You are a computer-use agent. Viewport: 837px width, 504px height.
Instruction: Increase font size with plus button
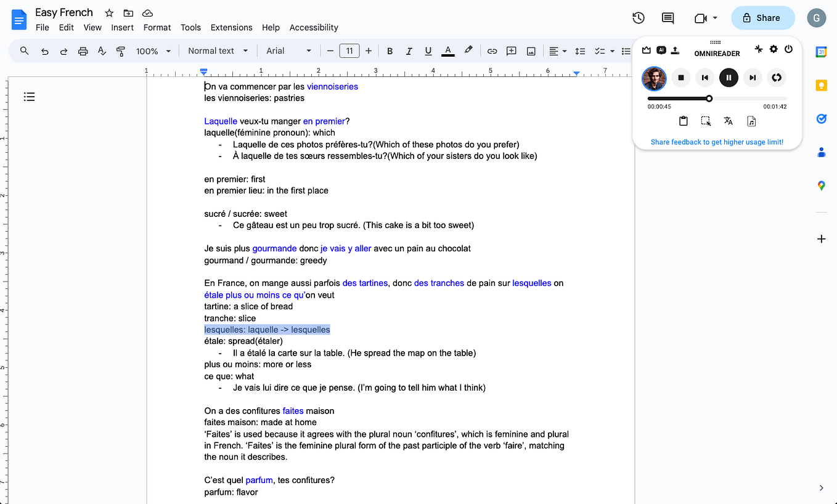pyautogui.click(x=369, y=51)
